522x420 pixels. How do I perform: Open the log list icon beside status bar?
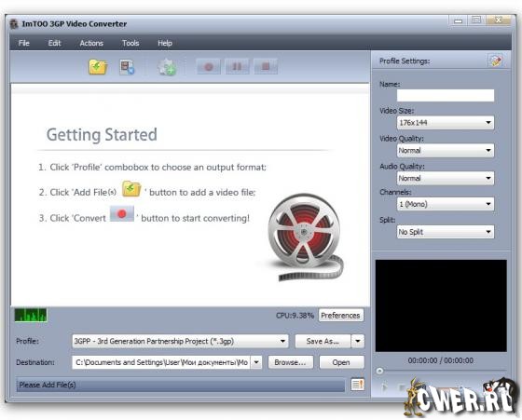pos(357,385)
